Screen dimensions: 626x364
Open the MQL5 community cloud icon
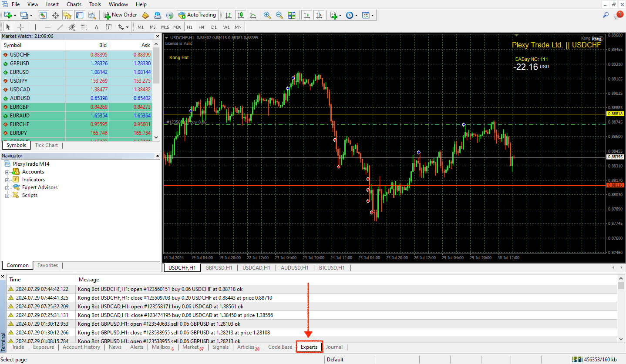click(x=158, y=15)
